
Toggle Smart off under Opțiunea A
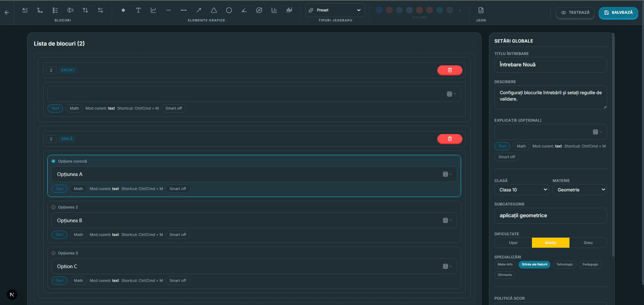coord(178,189)
